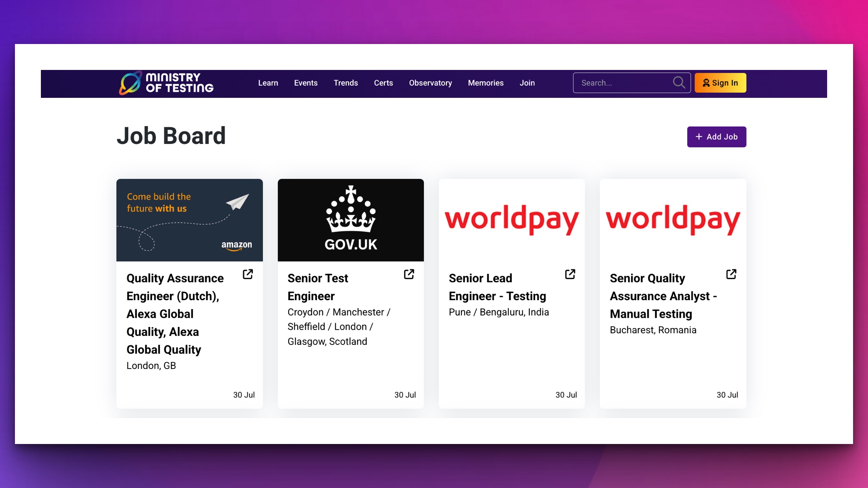Open the Learn menu
This screenshot has width=868, height=488.
[x=268, y=83]
